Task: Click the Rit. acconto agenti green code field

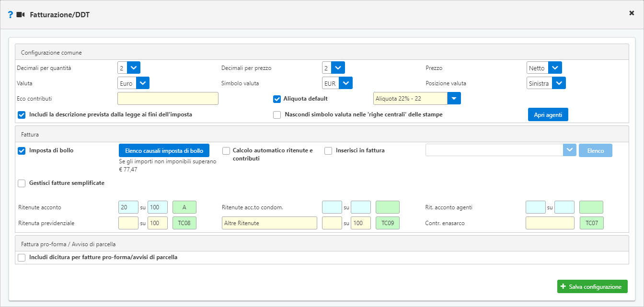Action: click(591, 207)
